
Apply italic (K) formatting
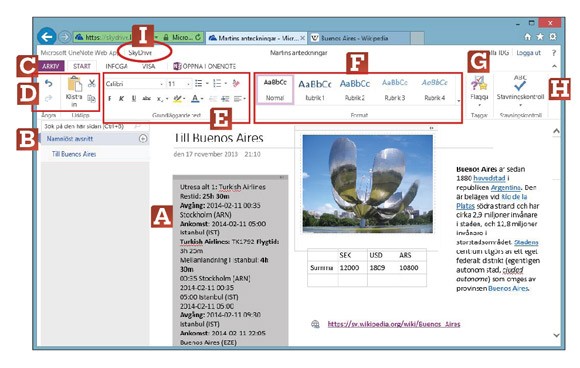click(121, 99)
